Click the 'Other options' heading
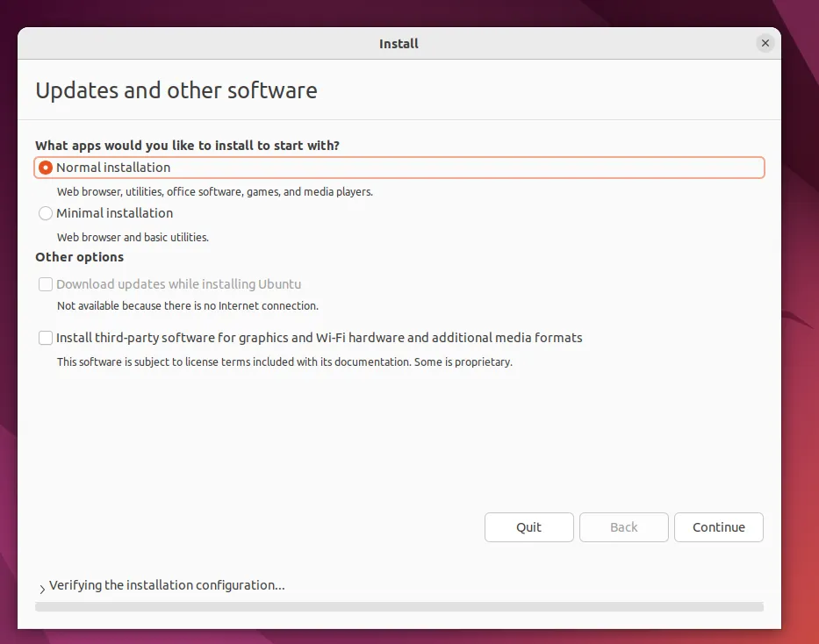The height and width of the screenshot is (644, 819). click(x=79, y=257)
